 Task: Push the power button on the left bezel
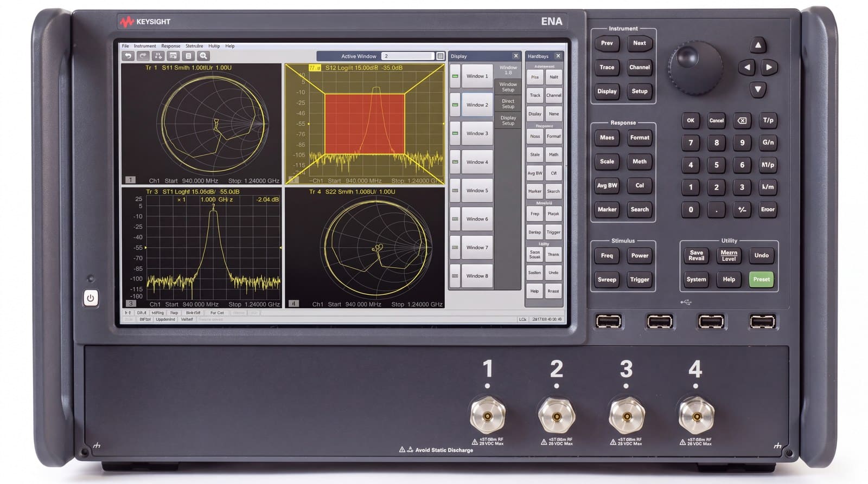pos(91,298)
